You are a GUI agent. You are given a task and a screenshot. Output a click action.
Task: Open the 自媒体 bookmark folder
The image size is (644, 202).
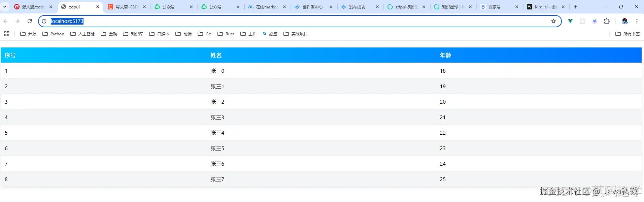159,34
